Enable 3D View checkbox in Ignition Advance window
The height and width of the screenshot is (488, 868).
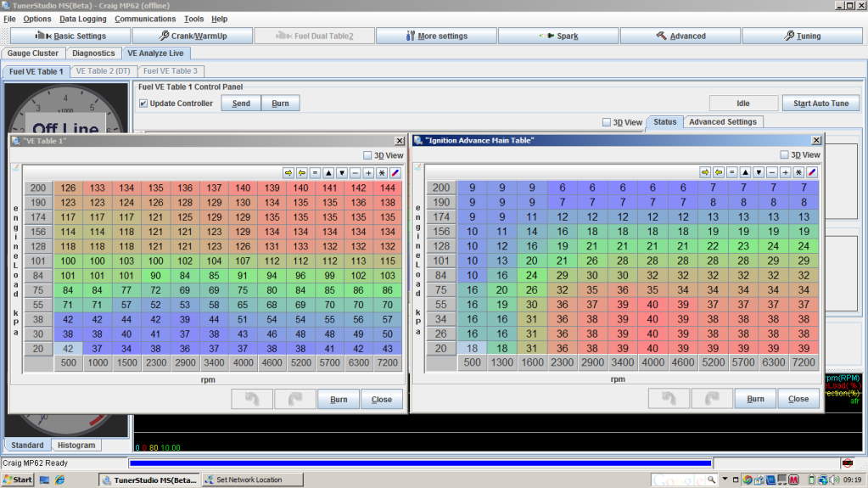click(x=784, y=155)
